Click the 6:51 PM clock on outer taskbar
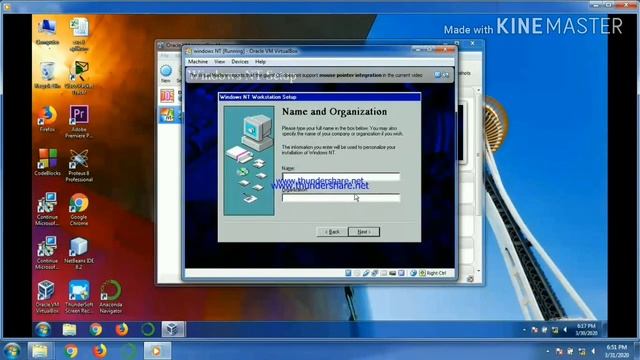This screenshot has width=640, height=360. (x=617, y=351)
